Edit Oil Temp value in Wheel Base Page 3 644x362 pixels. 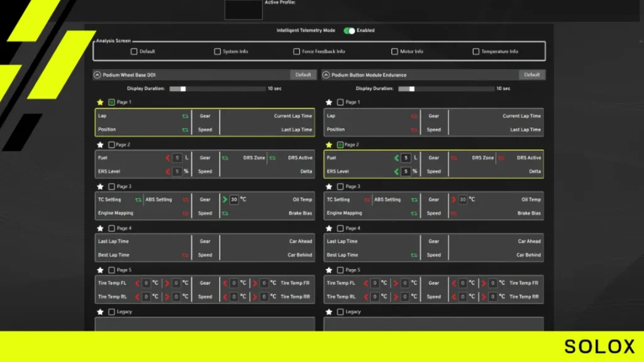pos(234,199)
